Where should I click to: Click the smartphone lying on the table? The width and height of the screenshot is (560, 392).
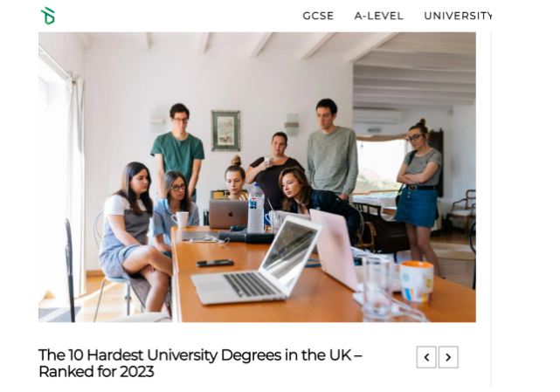pyautogui.click(x=215, y=263)
